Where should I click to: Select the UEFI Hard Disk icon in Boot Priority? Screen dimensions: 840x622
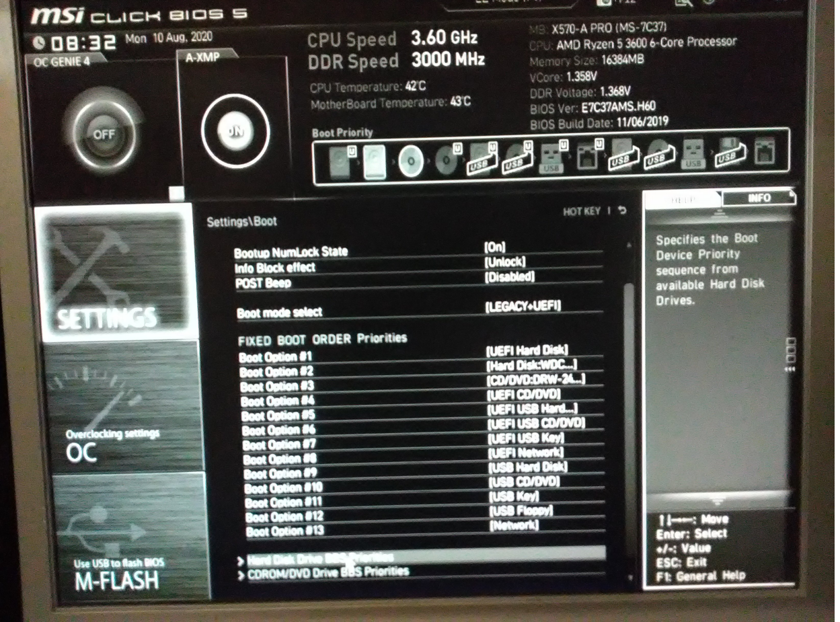[x=341, y=162]
